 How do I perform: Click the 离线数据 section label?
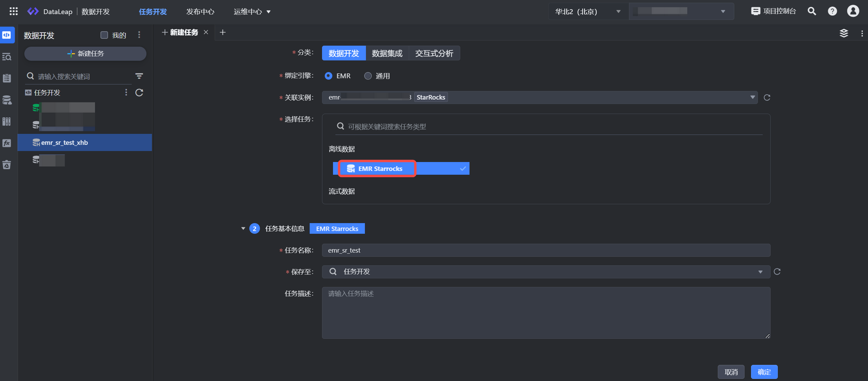342,149
